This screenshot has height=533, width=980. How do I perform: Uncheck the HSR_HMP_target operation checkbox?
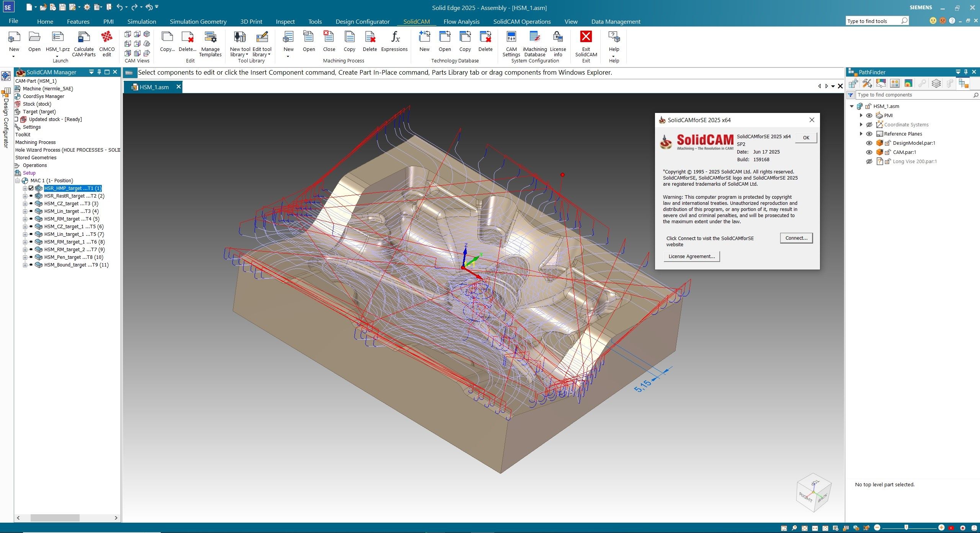click(31, 188)
